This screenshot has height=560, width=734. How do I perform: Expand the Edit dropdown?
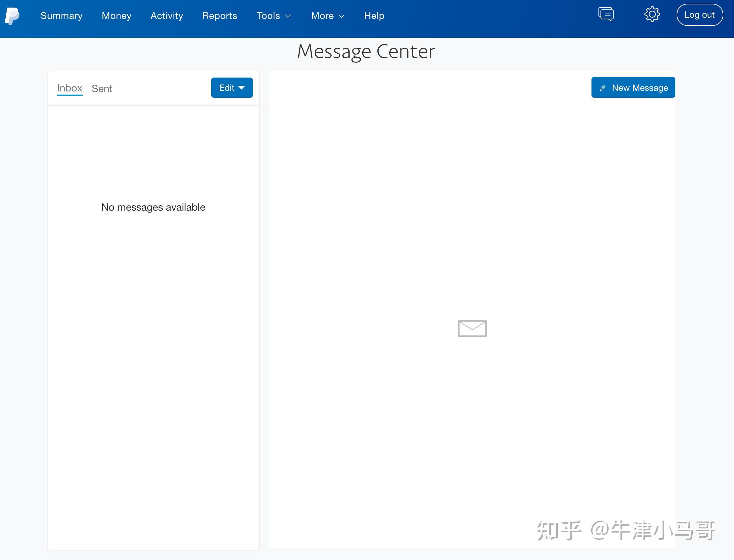coord(232,87)
